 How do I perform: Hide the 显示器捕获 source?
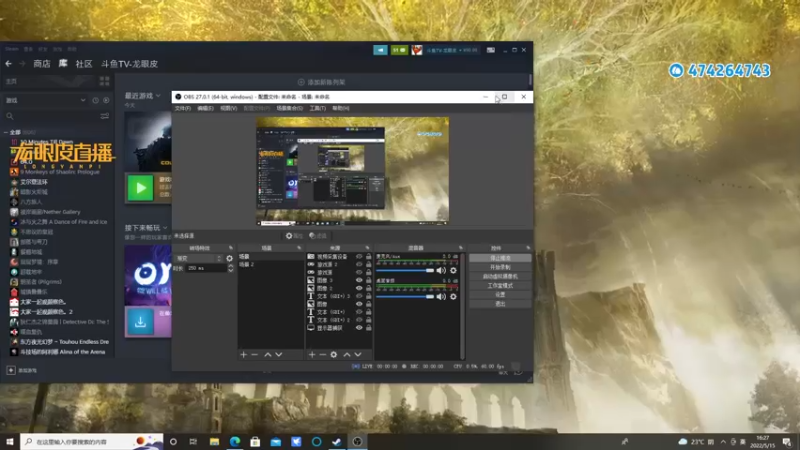[x=359, y=328]
